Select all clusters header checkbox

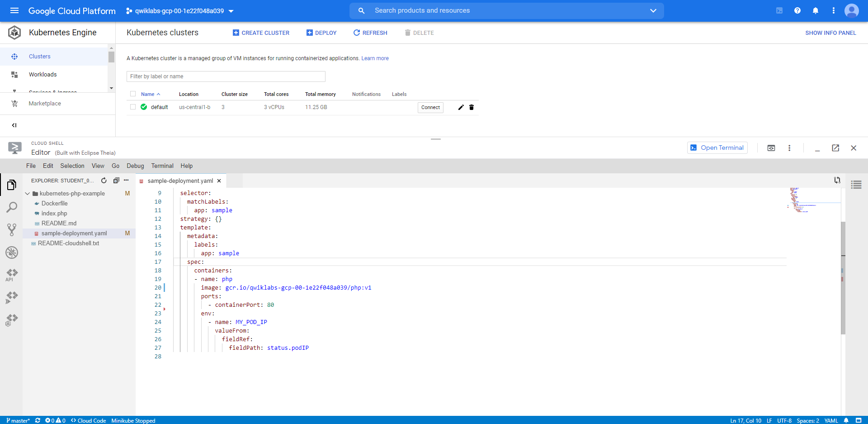pyautogui.click(x=133, y=94)
